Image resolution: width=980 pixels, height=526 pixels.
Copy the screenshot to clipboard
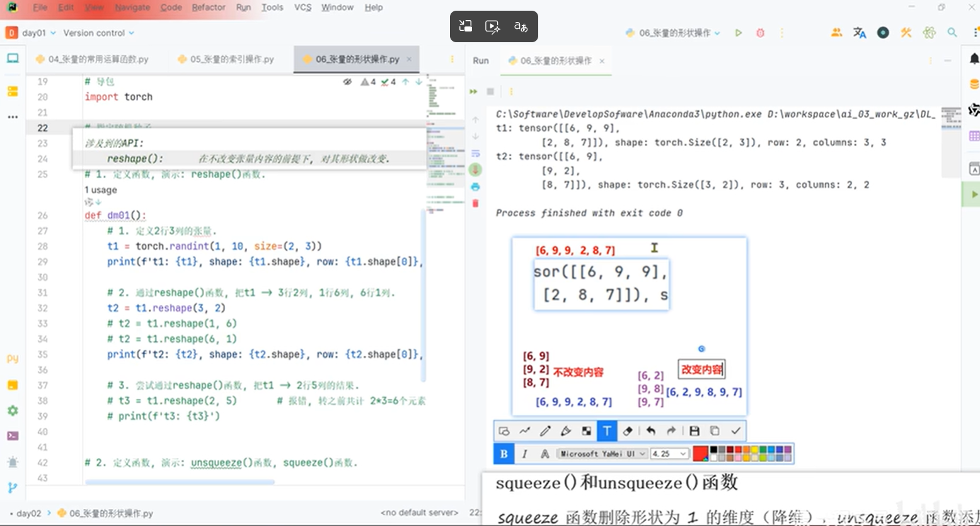click(715, 431)
